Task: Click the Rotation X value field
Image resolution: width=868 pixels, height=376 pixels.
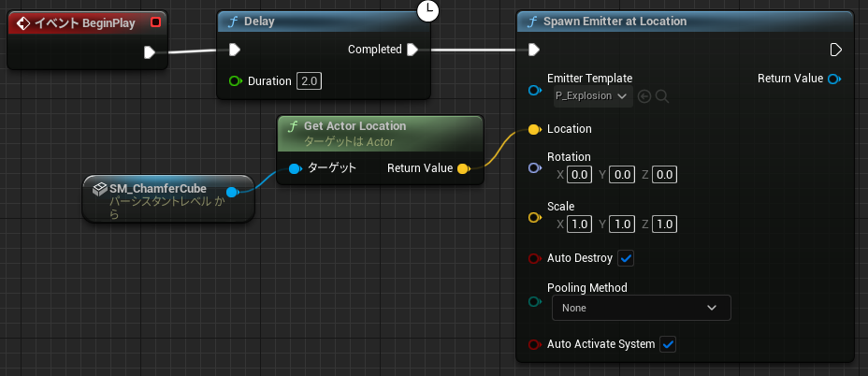Action: [x=580, y=175]
